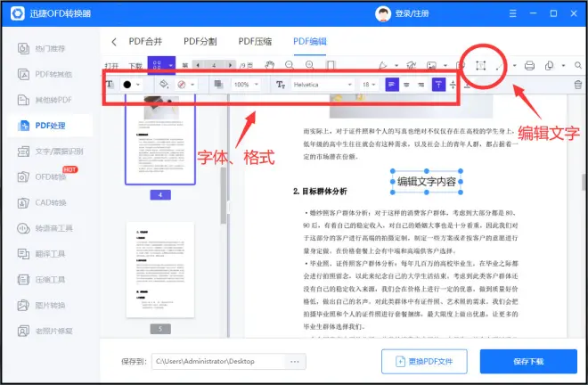Zoom out of the PDF page

tap(290, 65)
